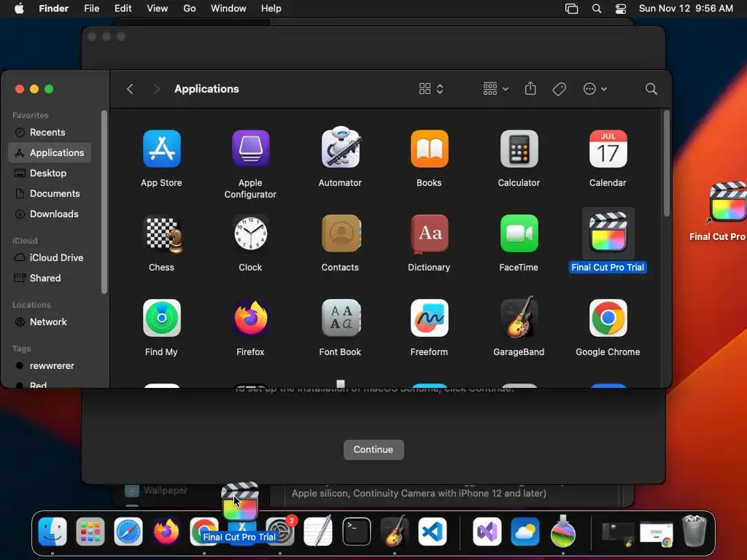Click the sidebar vertical scrollbar
This screenshot has height=560, width=747.
104,203
